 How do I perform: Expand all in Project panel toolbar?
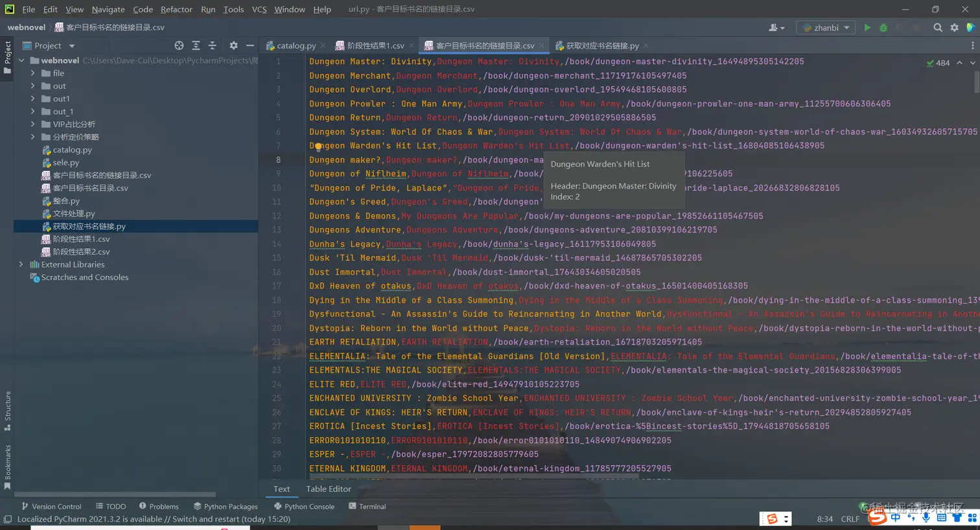click(196, 45)
